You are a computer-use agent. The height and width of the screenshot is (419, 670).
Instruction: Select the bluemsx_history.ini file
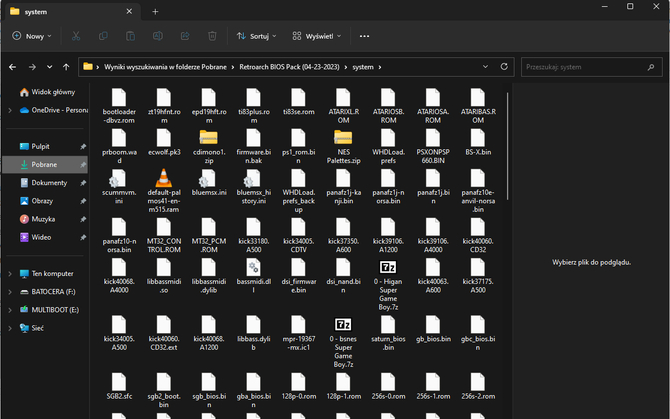coord(254,187)
